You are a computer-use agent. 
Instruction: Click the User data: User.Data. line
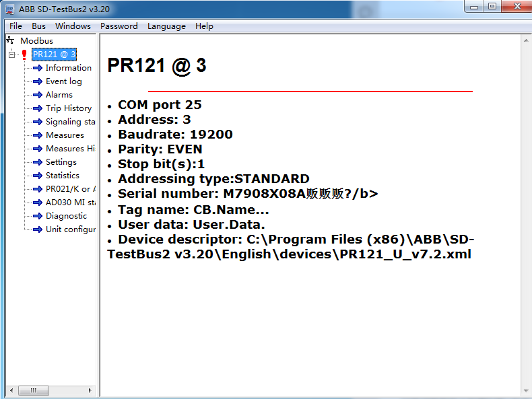click(x=191, y=225)
